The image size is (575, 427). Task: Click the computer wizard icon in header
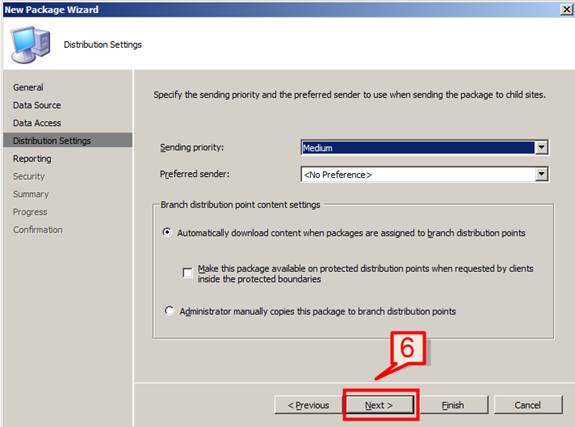tap(31, 44)
